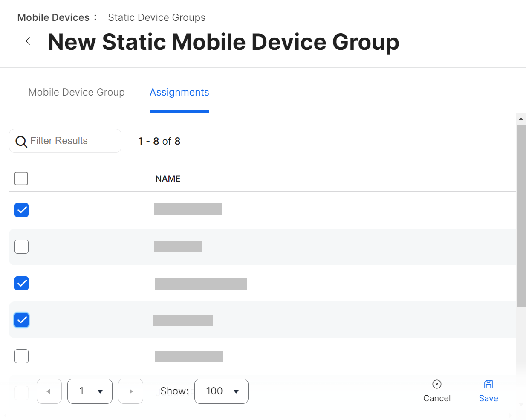Click the Cancel circle-x icon
Image resolution: width=526 pixels, height=420 pixels.
[x=436, y=384]
